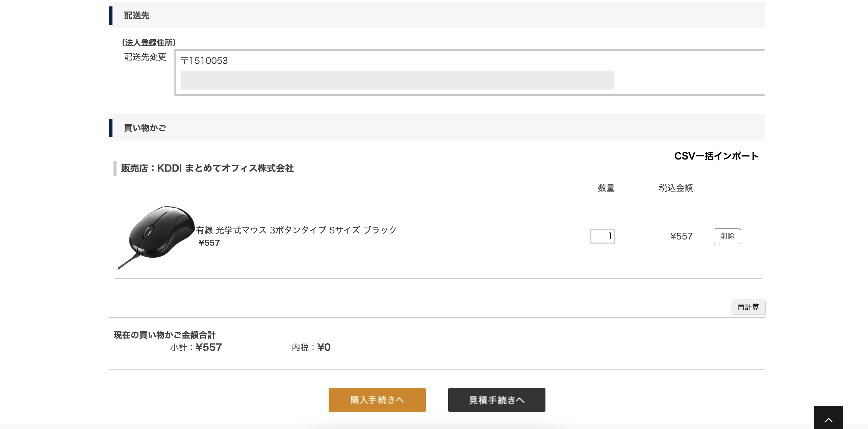The width and height of the screenshot is (868, 429).
Task: Click the (法人登録住所) label
Action: click(149, 43)
